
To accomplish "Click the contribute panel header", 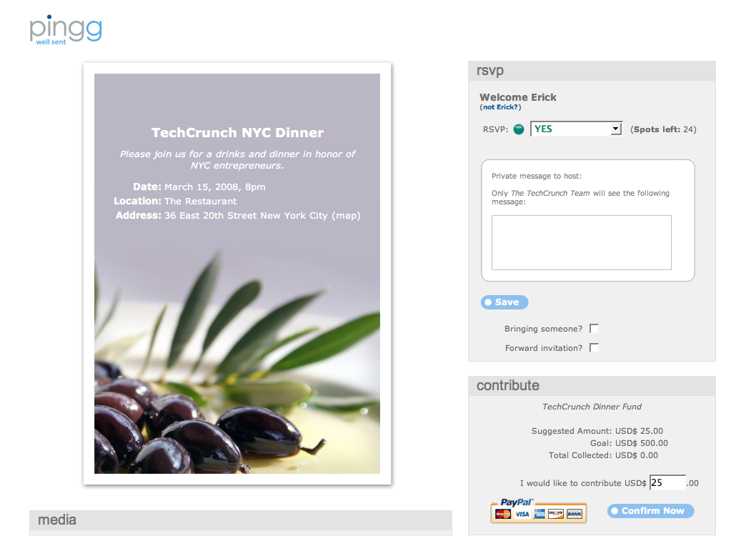I will (592, 386).
